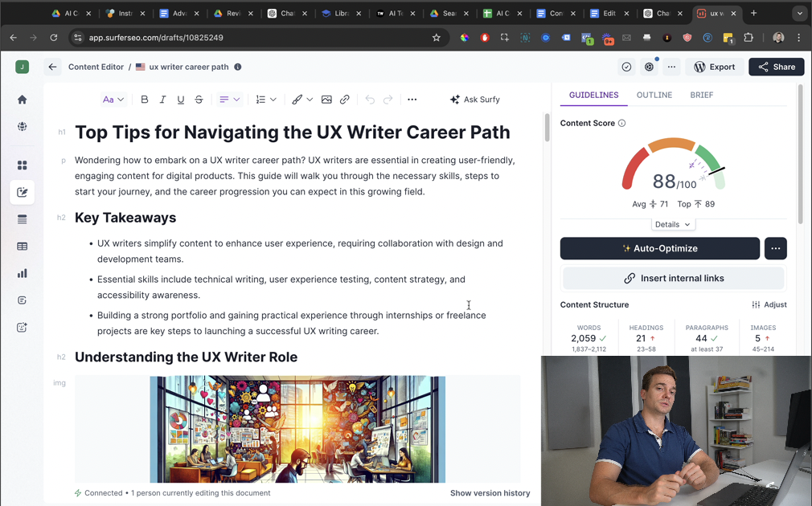Click the Auto-Optimize button
The height and width of the screenshot is (506, 812).
pos(659,248)
